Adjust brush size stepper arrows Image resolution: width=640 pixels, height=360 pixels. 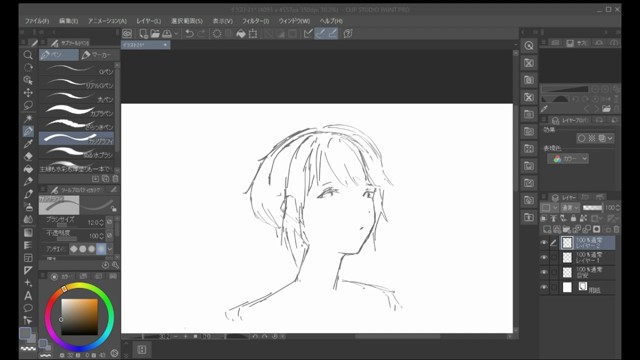(101, 223)
